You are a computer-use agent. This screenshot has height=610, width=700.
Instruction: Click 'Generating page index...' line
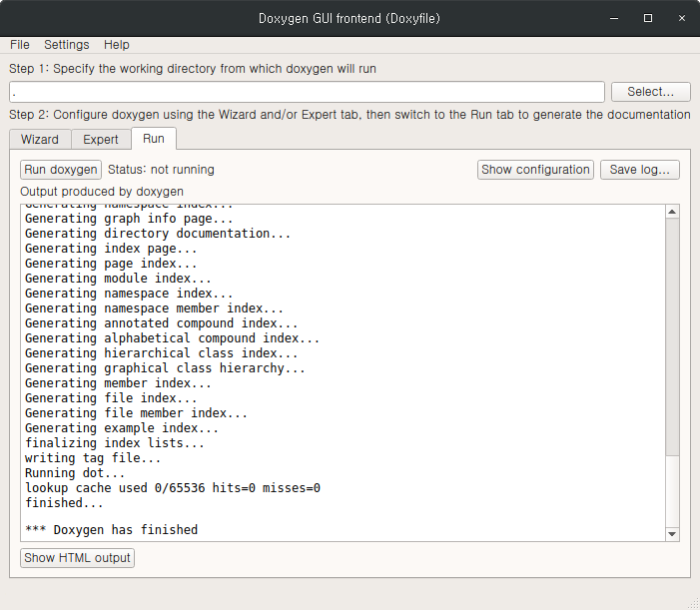pyautogui.click(x=111, y=264)
